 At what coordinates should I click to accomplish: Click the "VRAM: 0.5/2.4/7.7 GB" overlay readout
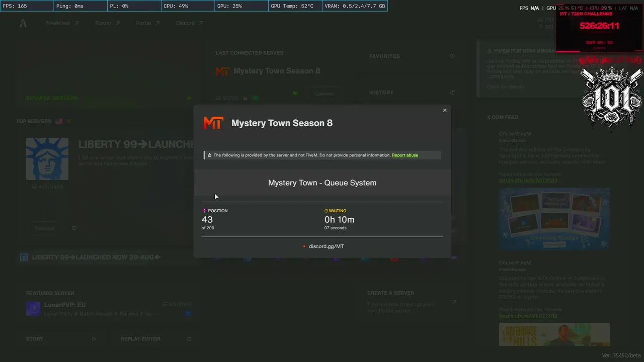tap(355, 6)
